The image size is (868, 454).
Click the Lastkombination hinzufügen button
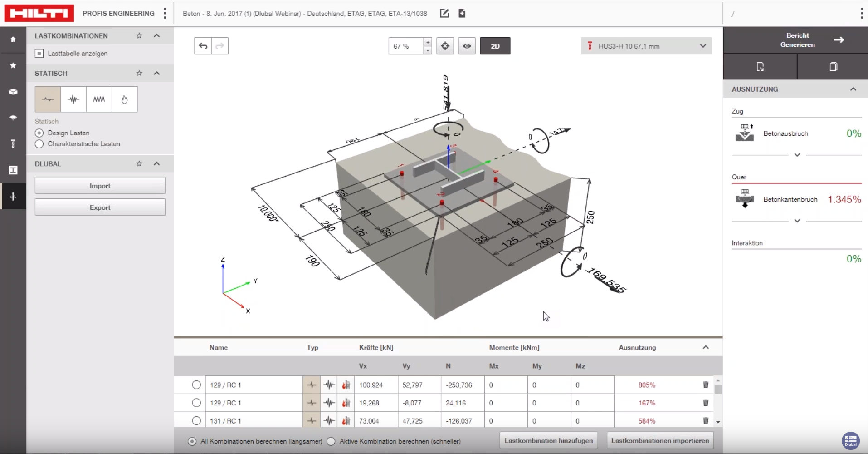tap(548, 440)
